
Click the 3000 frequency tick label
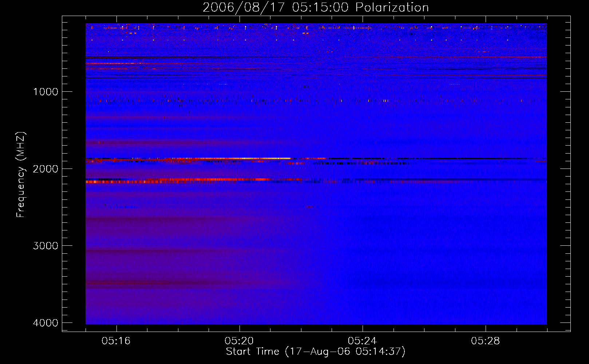point(46,246)
